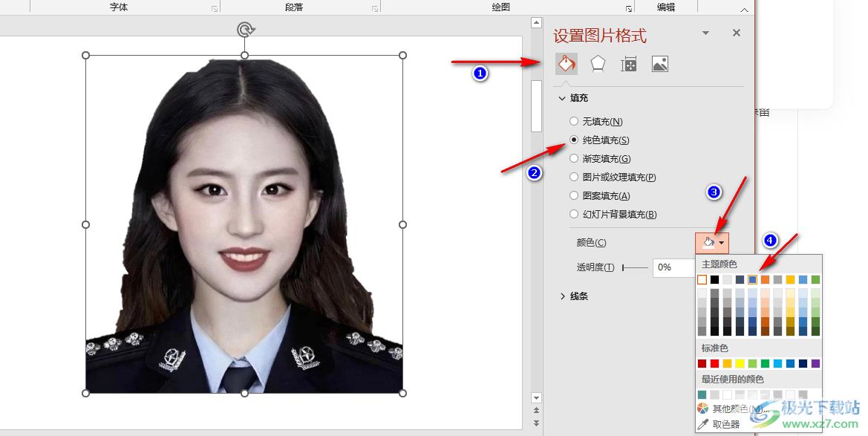Pick the gold theme color swatch
868x436 pixels.
(790, 280)
